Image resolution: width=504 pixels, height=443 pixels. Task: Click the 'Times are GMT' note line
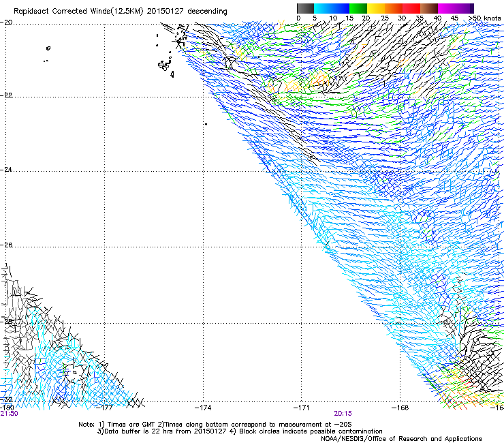pos(215,425)
